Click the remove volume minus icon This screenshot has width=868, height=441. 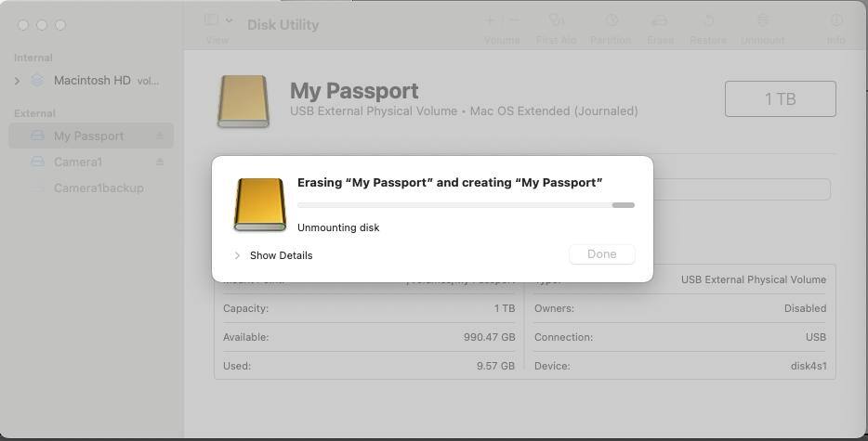pyautogui.click(x=514, y=20)
